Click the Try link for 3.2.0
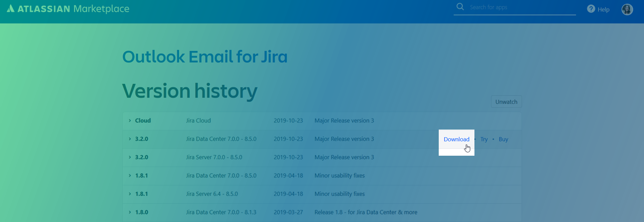 [x=484, y=139]
